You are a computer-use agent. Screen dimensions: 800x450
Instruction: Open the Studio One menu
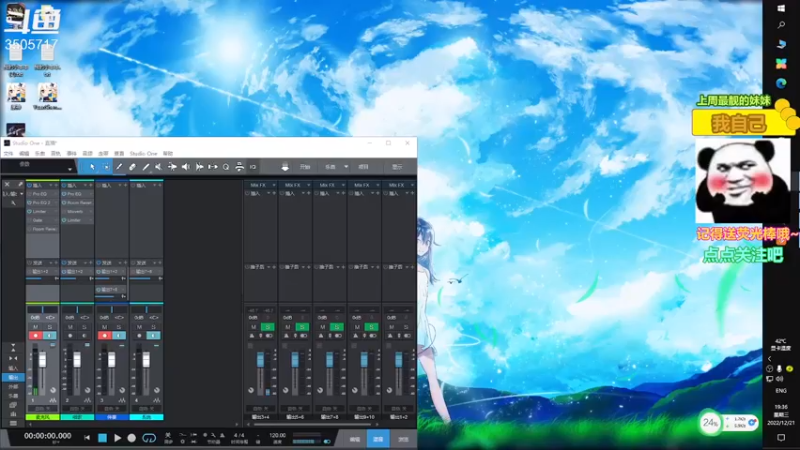coord(143,153)
